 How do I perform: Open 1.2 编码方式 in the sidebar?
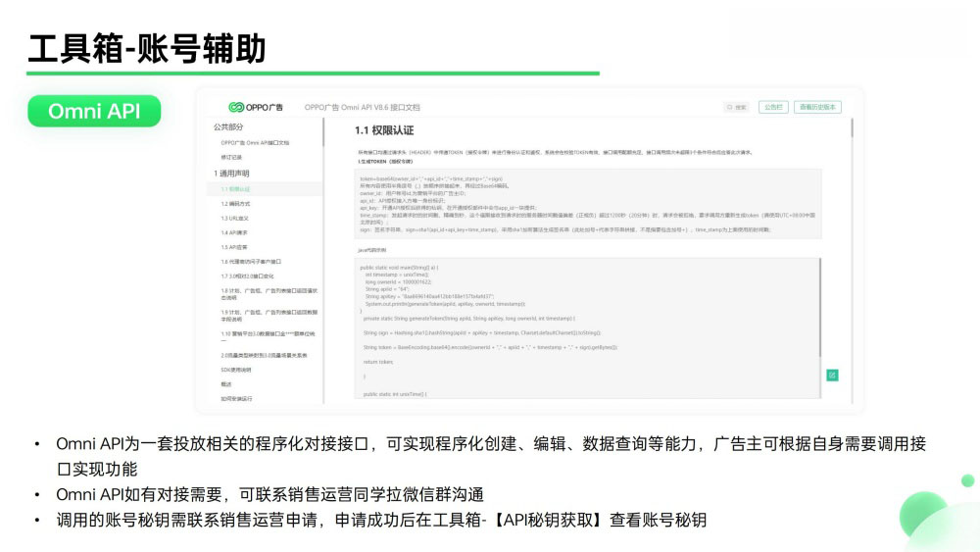coord(235,204)
